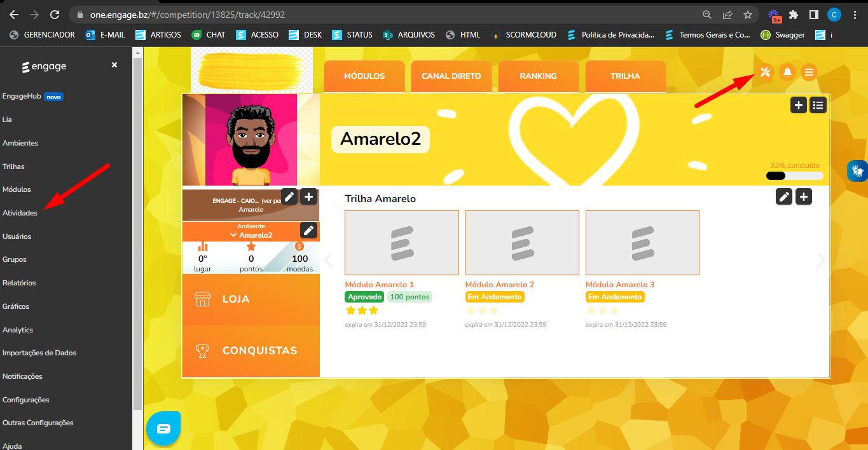Open the orange hamburger menu icon
868x450 pixels.
tap(809, 72)
